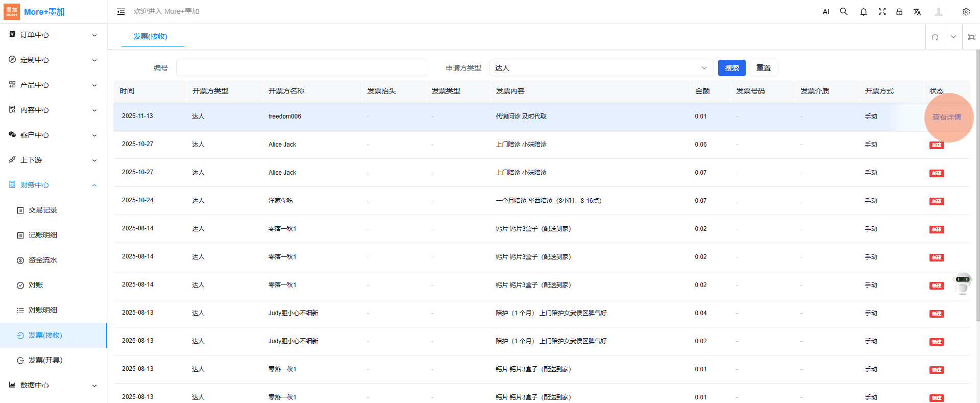Open the tab options chevron dropdown
This screenshot has height=403, width=980.
(953, 37)
